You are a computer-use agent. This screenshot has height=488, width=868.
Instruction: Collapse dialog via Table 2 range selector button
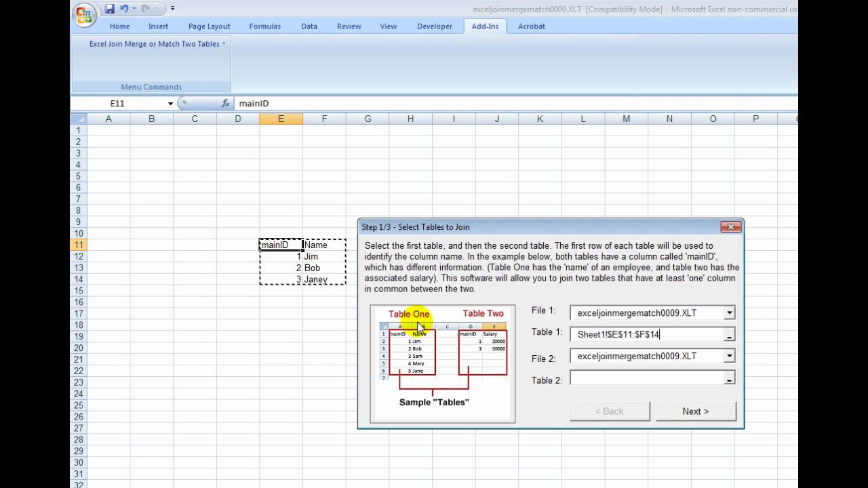tap(729, 379)
